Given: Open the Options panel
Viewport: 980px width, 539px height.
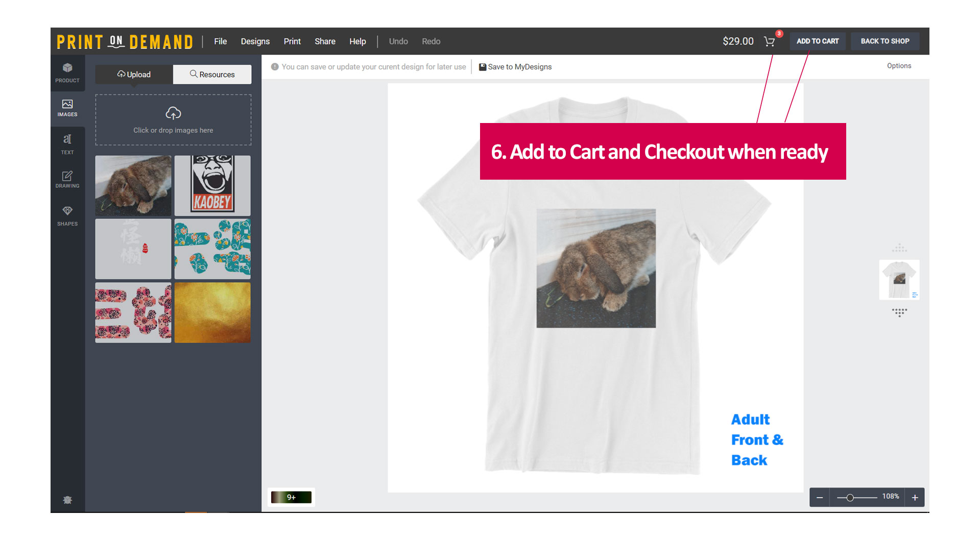Looking at the screenshot, I should pos(899,66).
